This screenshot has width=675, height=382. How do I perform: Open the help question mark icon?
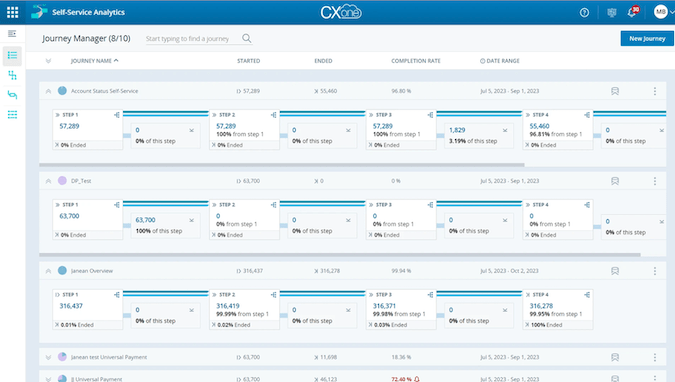coord(584,12)
